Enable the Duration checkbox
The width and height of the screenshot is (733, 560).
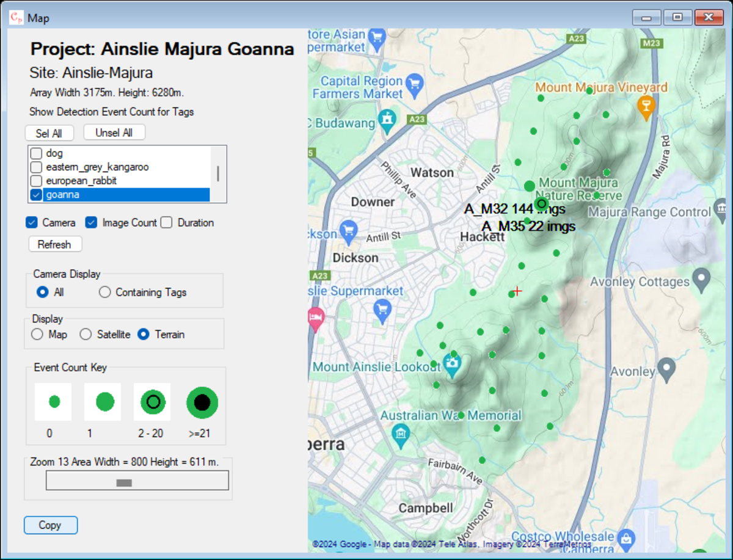click(166, 222)
